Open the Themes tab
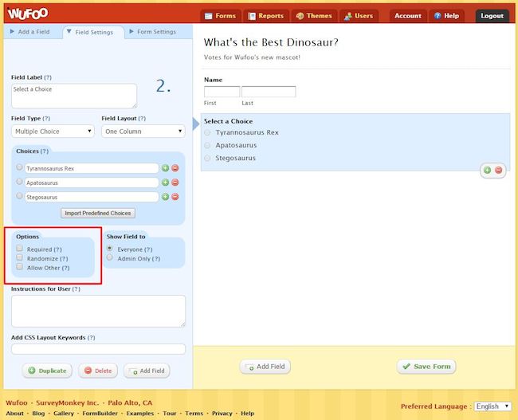Image resolution: width=518 pixels, height=420 pixels. (314, 16)
